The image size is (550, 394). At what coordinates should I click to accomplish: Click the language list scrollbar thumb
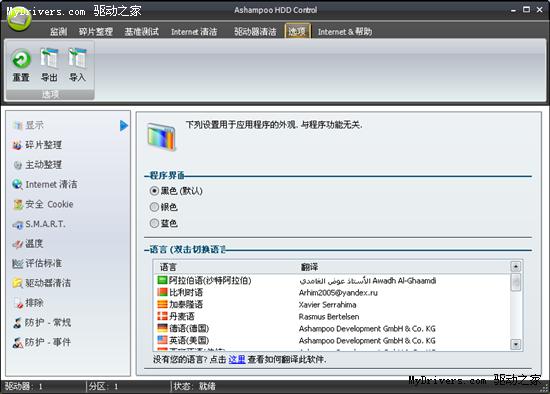click(x=516, y=282)
